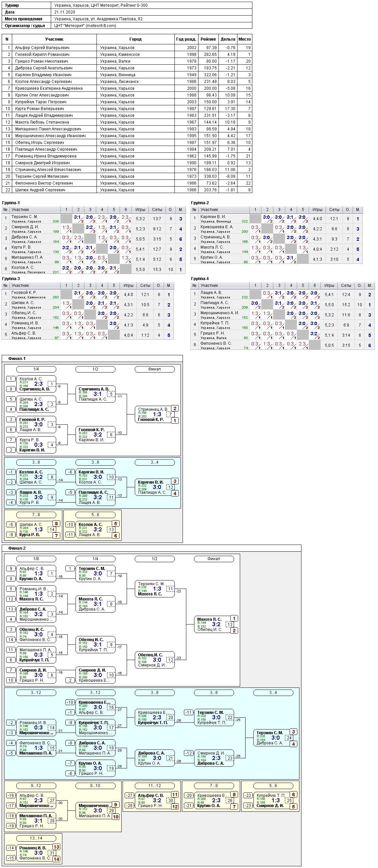Image resolution: width=378 pixels, height=868 pixels.
Task: Click the Финал-1 section header
Action: tap(17, 359)
